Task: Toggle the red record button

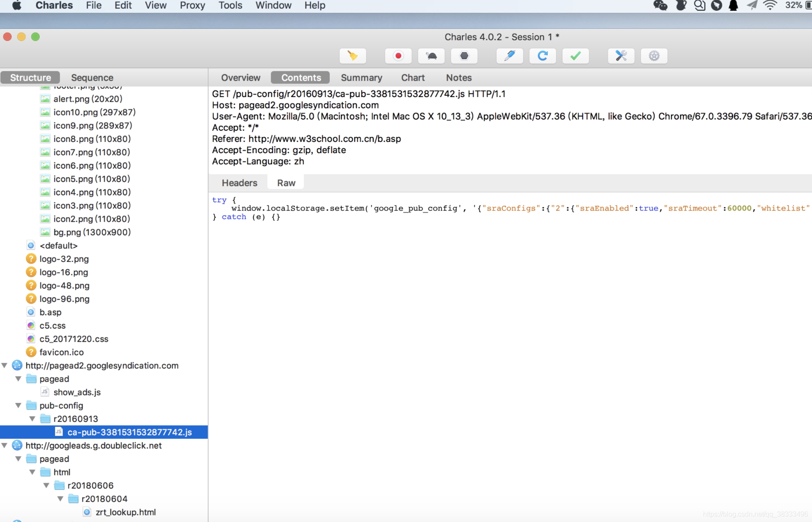Action: 398,56
